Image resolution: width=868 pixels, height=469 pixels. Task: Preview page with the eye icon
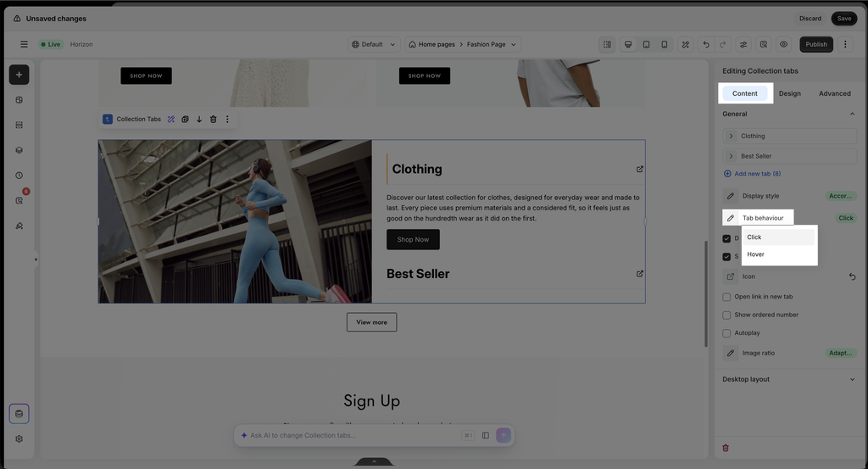(x=783, y=44)
